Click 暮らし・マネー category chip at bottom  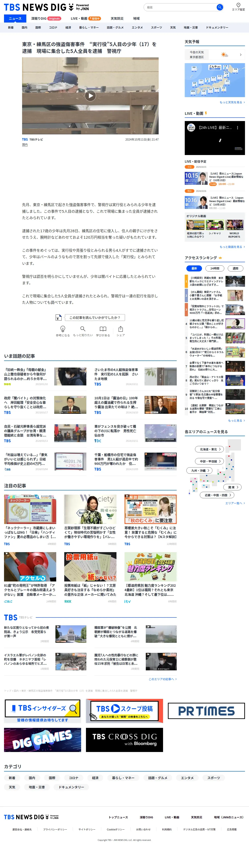pyautogui.click(x=123, y=778)
